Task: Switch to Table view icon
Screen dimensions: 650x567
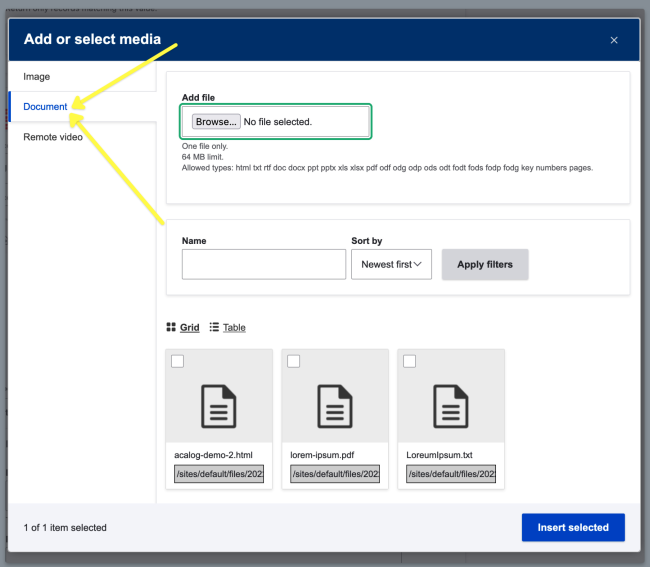Action: point(215,328)
